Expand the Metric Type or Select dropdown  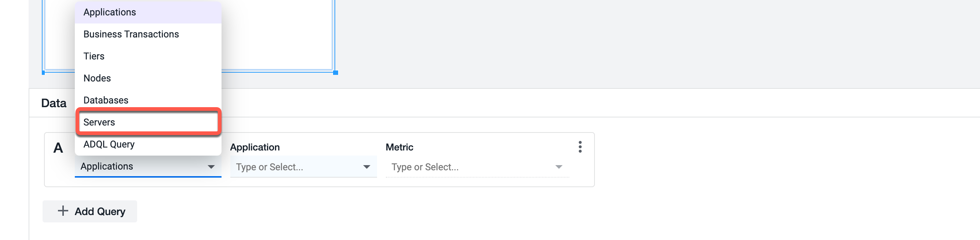tap(477, 167)
